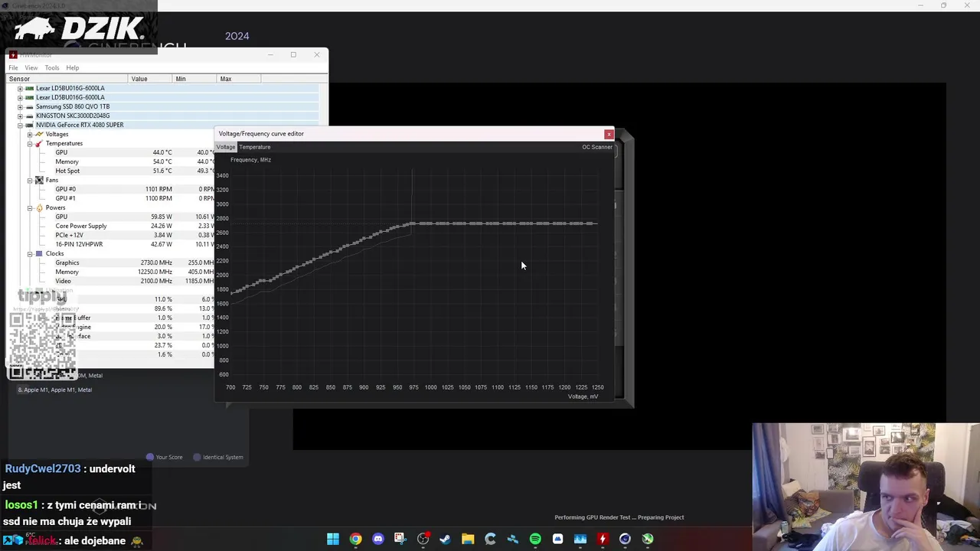Click the Value column header
980x551 pixels.
pos(149,79)
